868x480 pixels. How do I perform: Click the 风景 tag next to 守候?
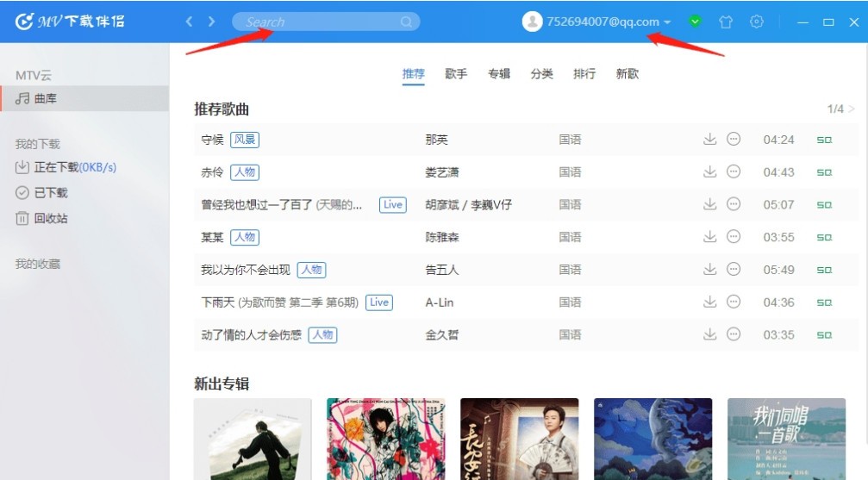[x=245, y=140]
